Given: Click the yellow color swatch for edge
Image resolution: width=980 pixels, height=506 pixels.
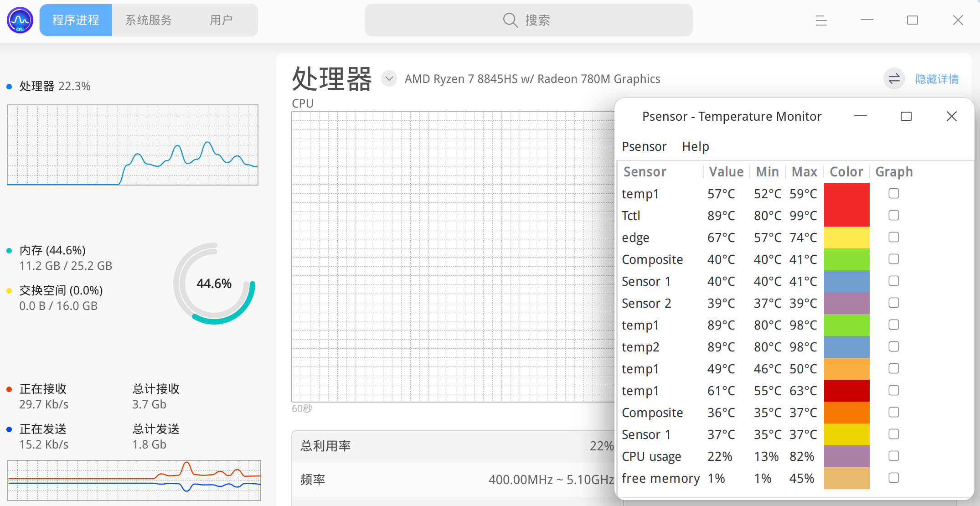Looking at the screenshot, I should (847, 238).
